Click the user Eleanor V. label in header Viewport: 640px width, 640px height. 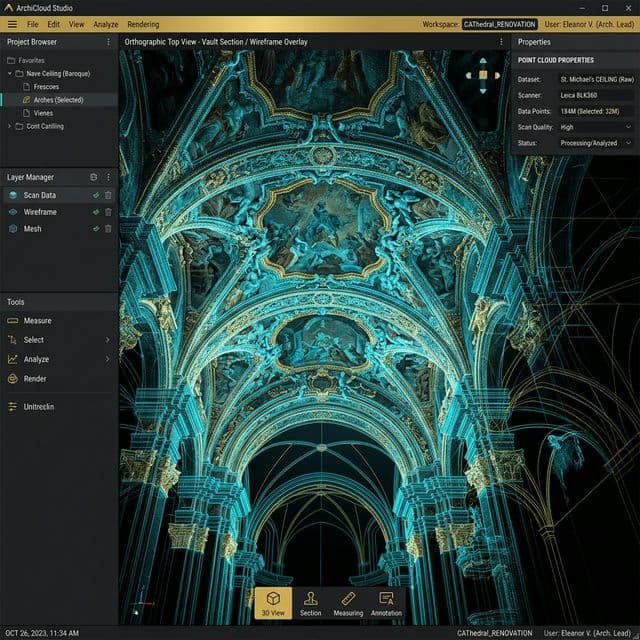point(589,24)
